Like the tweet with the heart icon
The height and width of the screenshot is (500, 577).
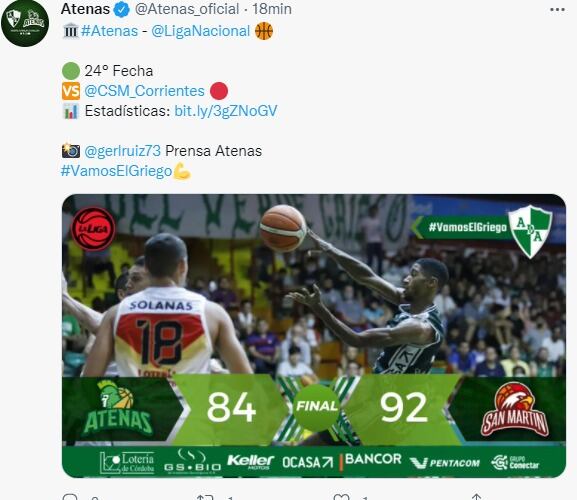pyautogui.click(x=341, y=497)
